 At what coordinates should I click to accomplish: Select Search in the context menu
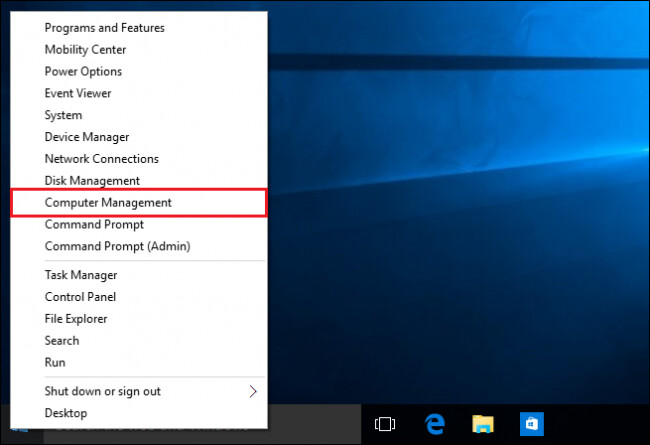coord(62,341)
